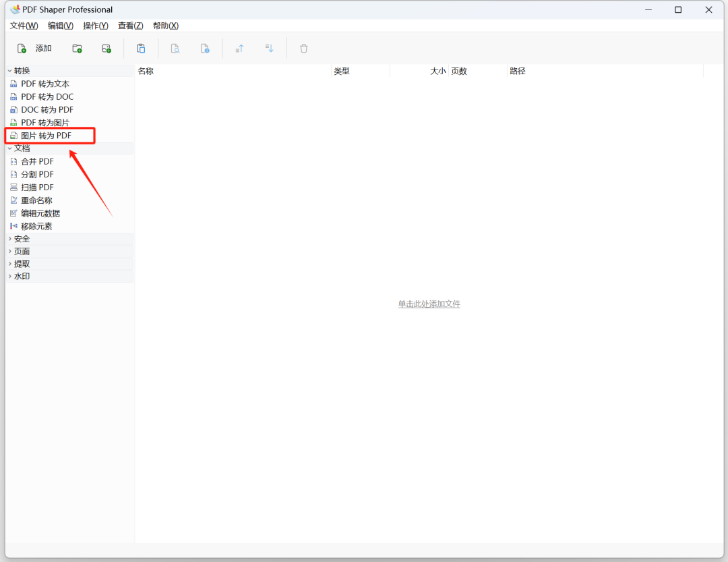Click the icon beside 编辑元数据
This screenshot has width=728, height=562.
[13, 213]
